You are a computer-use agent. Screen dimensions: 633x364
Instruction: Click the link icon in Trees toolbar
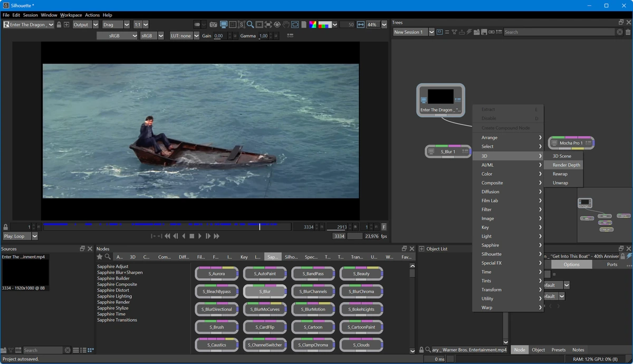pyautogui.click(x=491, y=32)
